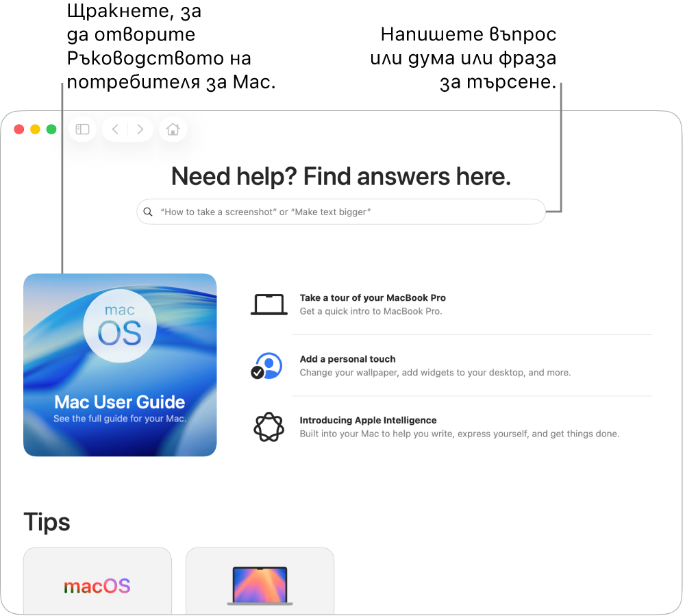Go back with the left chevron
685x616 pixels.
click(x=115, y=130)
